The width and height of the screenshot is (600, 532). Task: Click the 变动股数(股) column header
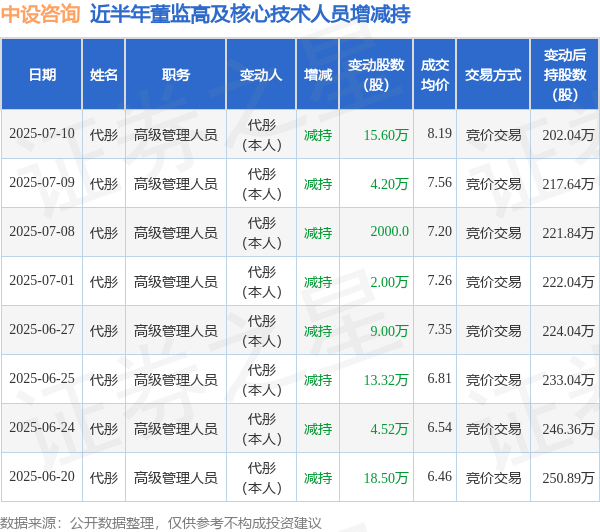pyautogui.click(x=376, y=74)
